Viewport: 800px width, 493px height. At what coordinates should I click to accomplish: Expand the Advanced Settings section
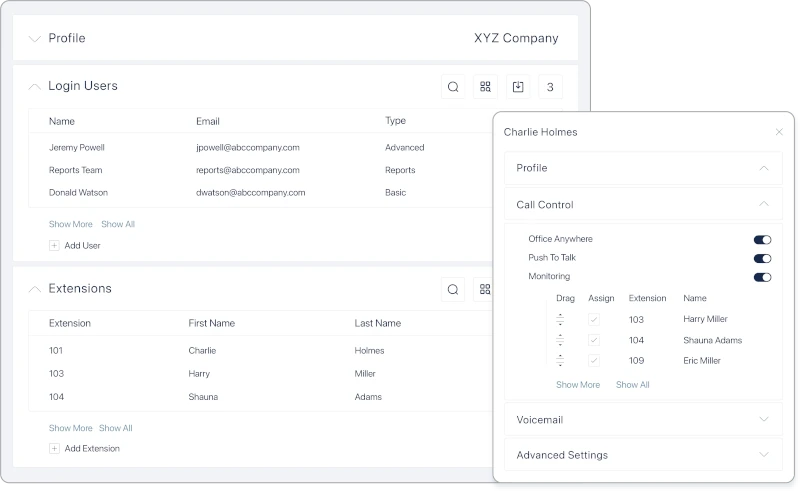pyautogui.click(x=764, y=454)
